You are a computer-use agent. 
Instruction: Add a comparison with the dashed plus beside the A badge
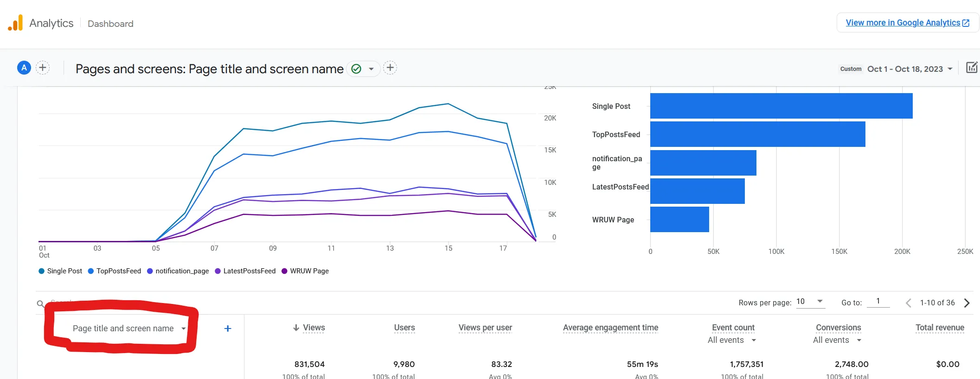pos(43,68)
